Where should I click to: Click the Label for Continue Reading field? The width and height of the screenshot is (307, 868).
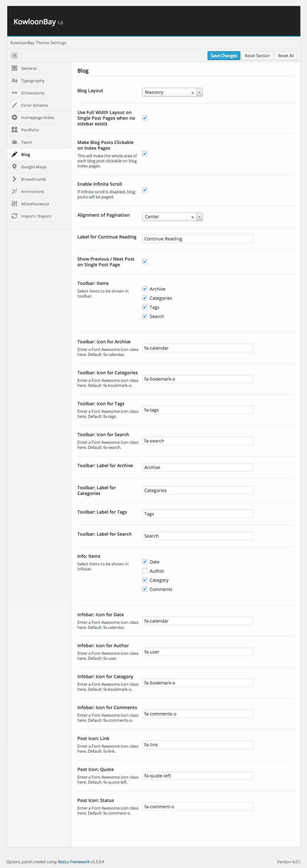tap(197, 238)
